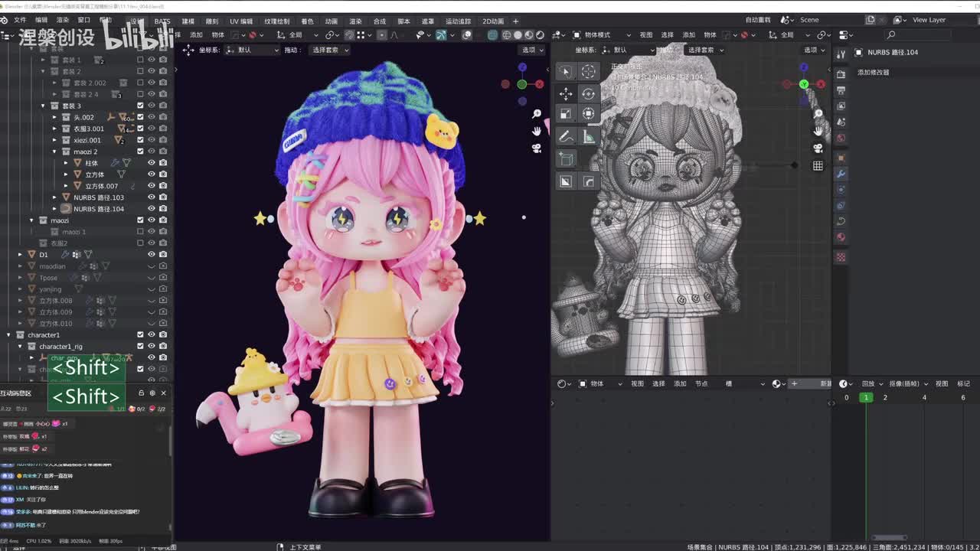
Task: Toggle exclude checkbox for 套装 2 collection
Action: point(140,71)
